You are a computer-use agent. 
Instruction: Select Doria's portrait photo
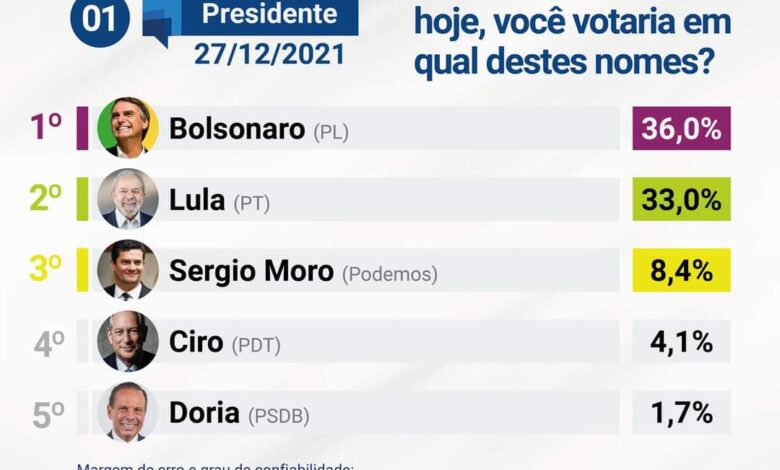click(128, 412)
